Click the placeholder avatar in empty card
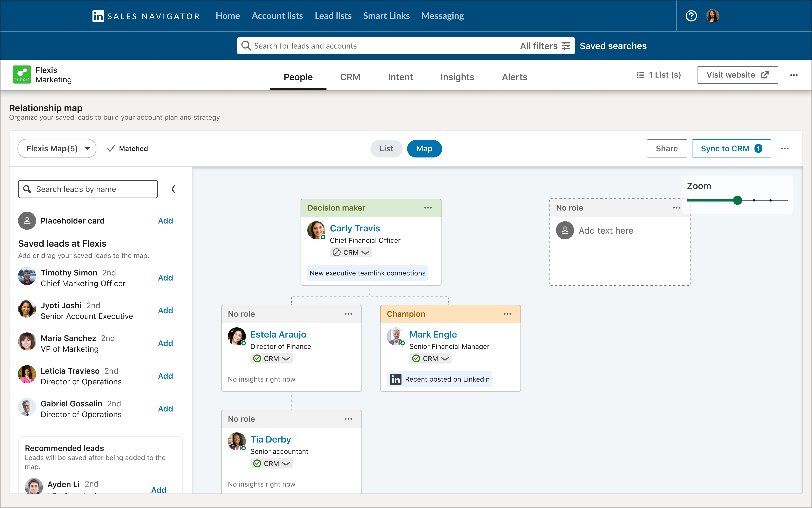The image size is (812, 508). (x=565, y=230)
